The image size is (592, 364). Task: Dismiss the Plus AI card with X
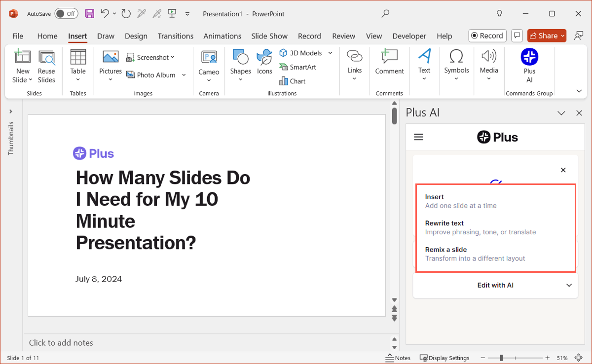click(563, 170)
